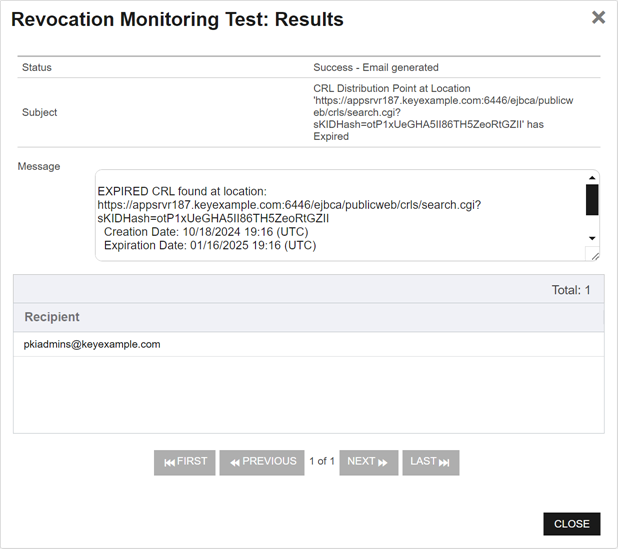Click inside the Message text area
The image size is (618, 549).
click(x=340, y=215)
